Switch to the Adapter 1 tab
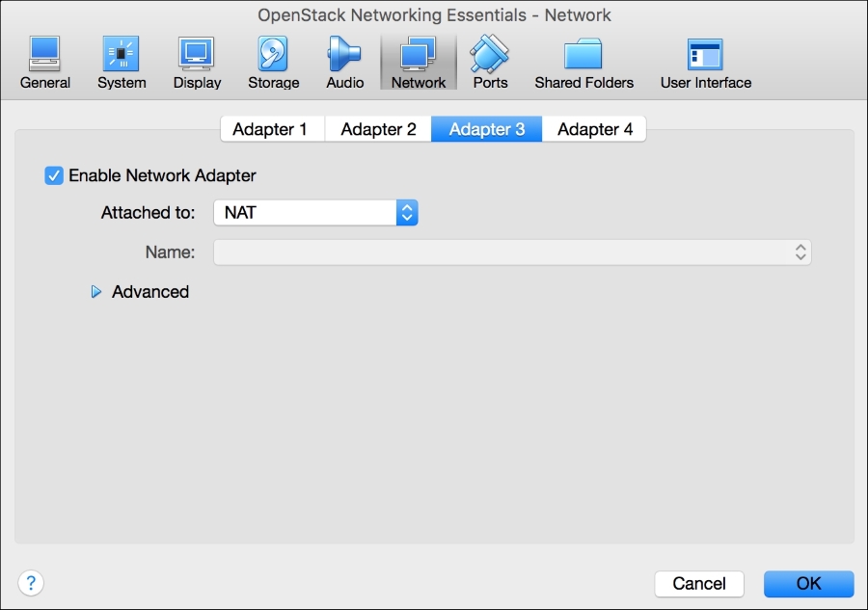The height and width of the screenshot is (610, 868). pyautogui.click(x=271, y=128)
